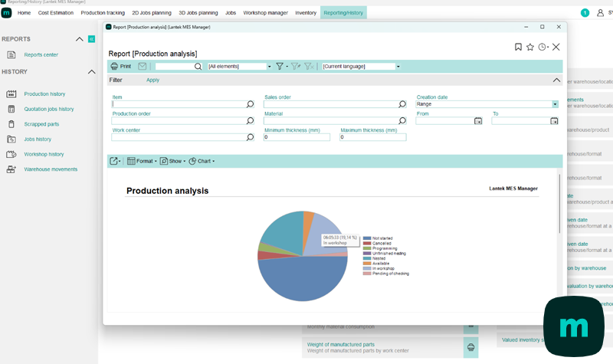Click the notification badge showing 1
Viewport: 613px width, 364px height.
[x=585, y=13]
